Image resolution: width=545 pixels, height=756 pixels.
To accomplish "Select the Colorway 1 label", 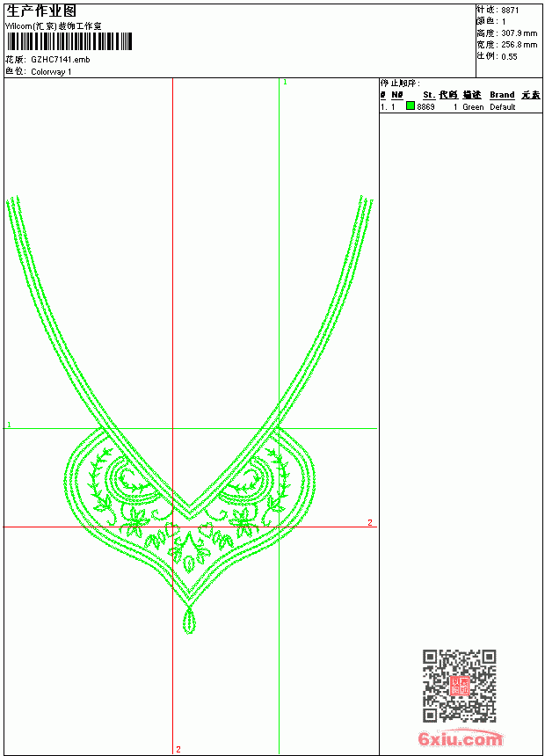I will 51,72.
